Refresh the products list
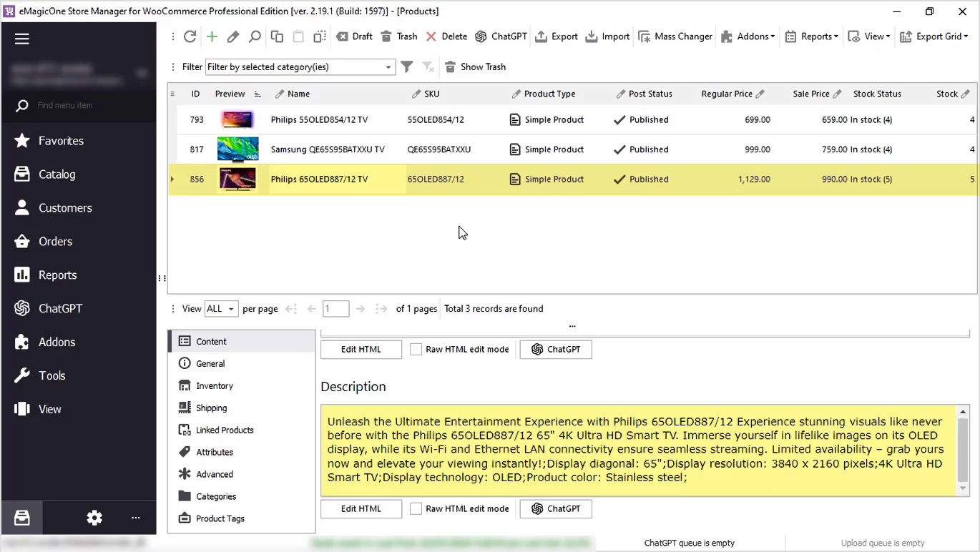The width and height of the screenshot is (980, 552). [190, 36]
